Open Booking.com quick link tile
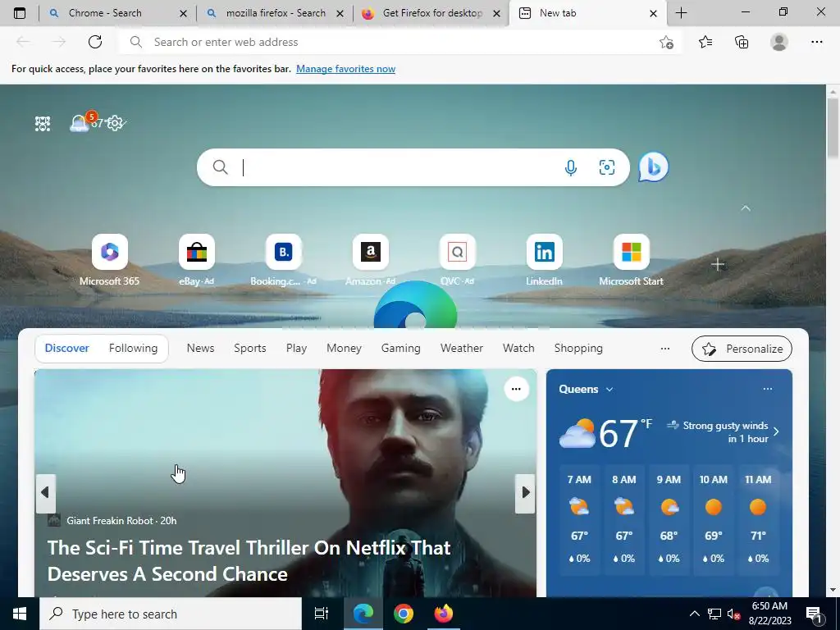This screenshot has width=840, height=630. coord(283,260)
